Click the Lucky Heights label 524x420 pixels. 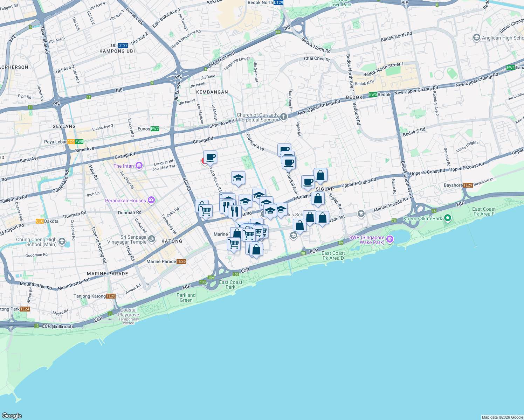[467, 146]
